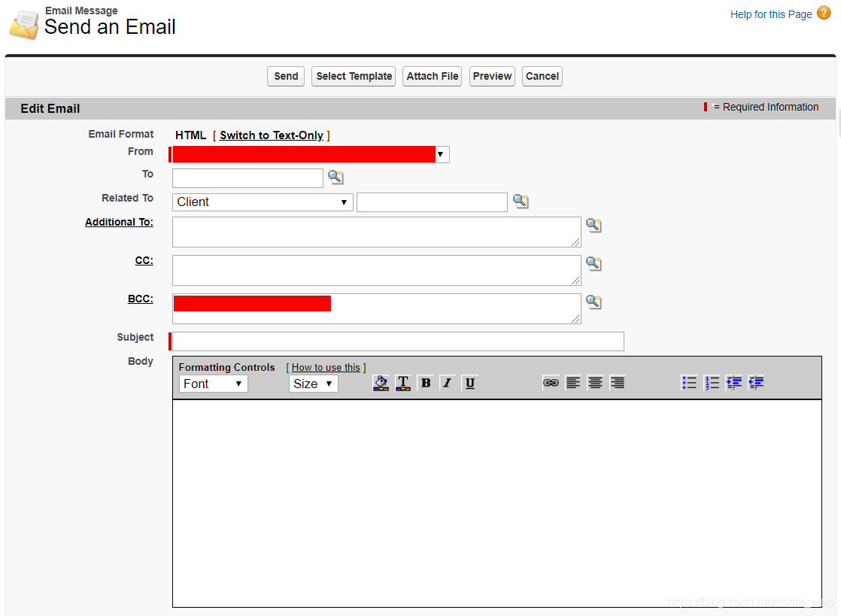Center align the text
The height and width of the screenshot is (616, 841).
click(595, 383)
